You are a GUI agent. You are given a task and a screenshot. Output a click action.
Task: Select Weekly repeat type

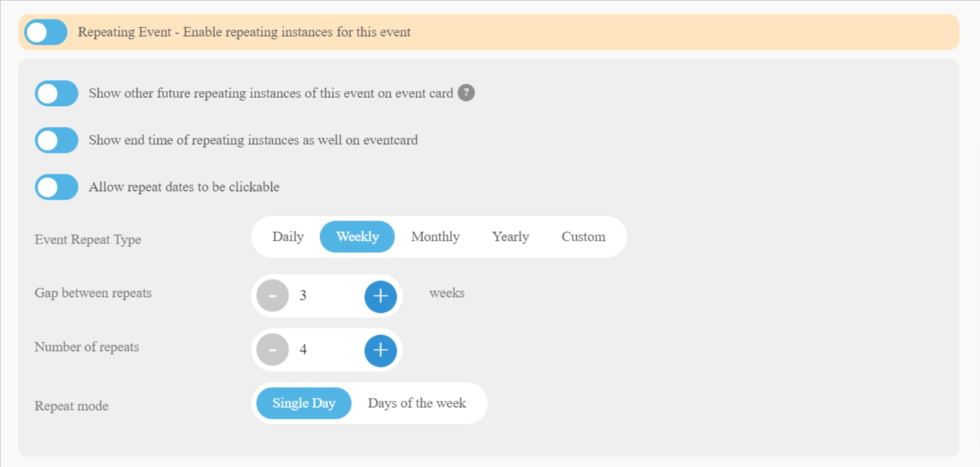point(358,237)
